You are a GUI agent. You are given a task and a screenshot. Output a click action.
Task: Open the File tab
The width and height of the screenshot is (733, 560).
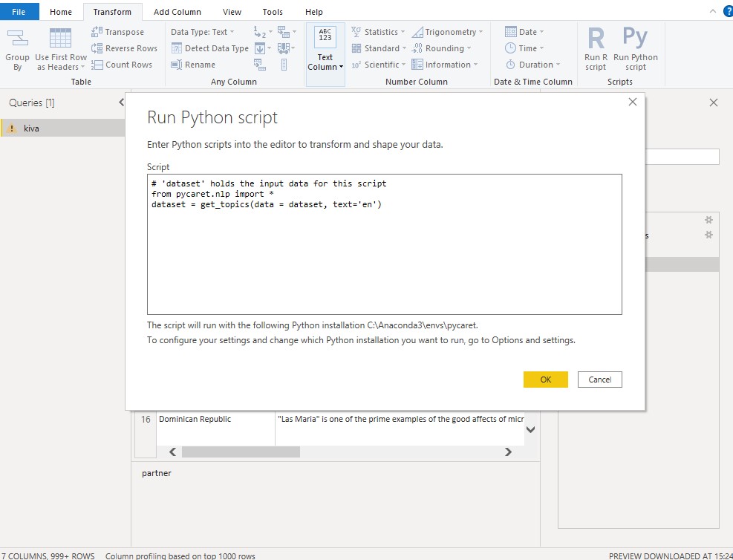coord(19,12)
